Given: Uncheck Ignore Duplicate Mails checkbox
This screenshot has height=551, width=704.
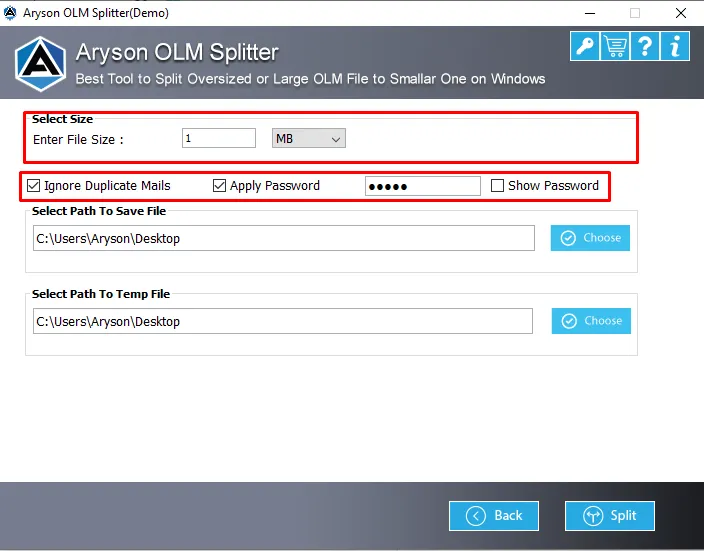Looking at the screenshot, I should click(x=34, y=185).
